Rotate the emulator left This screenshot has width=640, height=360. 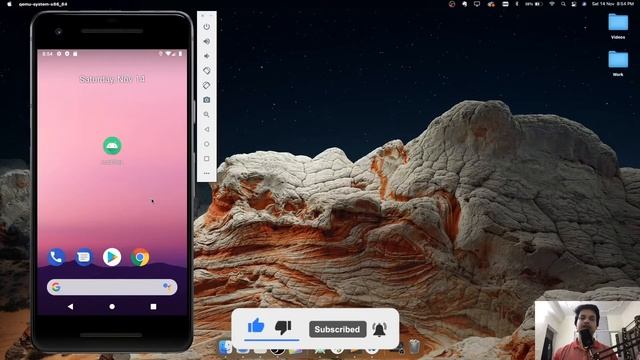pyautogui.click(x=207, y=71)
